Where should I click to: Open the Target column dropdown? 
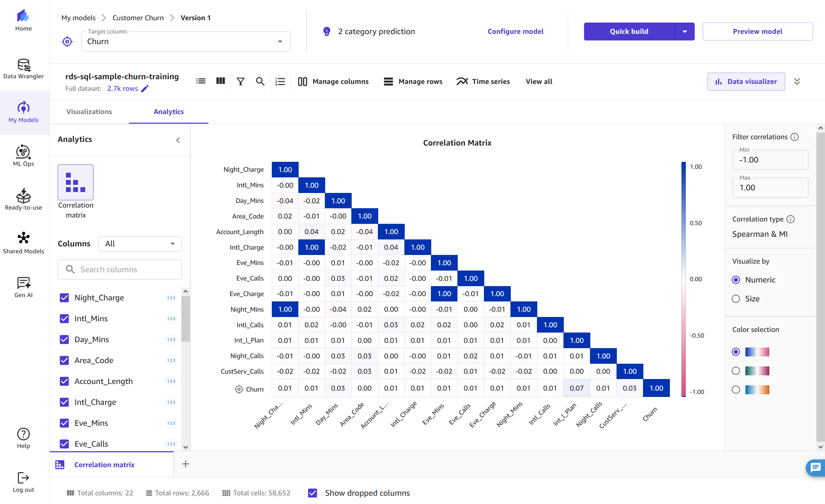point(186,41)
